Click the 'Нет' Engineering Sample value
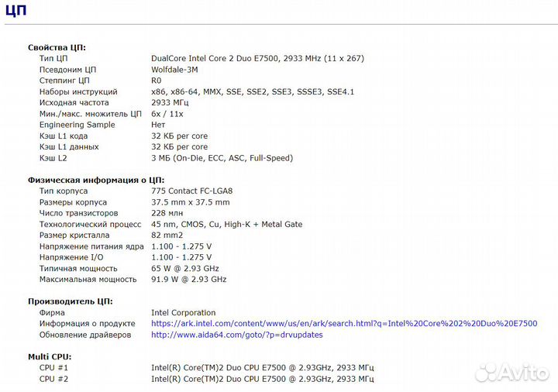This screenshot has height=392, width=558. click(x=158, y=125)
